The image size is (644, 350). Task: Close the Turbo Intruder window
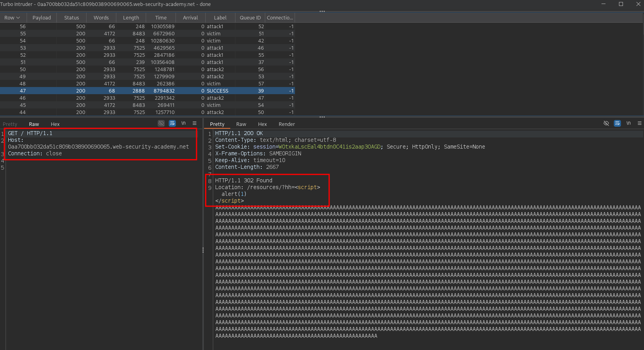pos(638,4)
